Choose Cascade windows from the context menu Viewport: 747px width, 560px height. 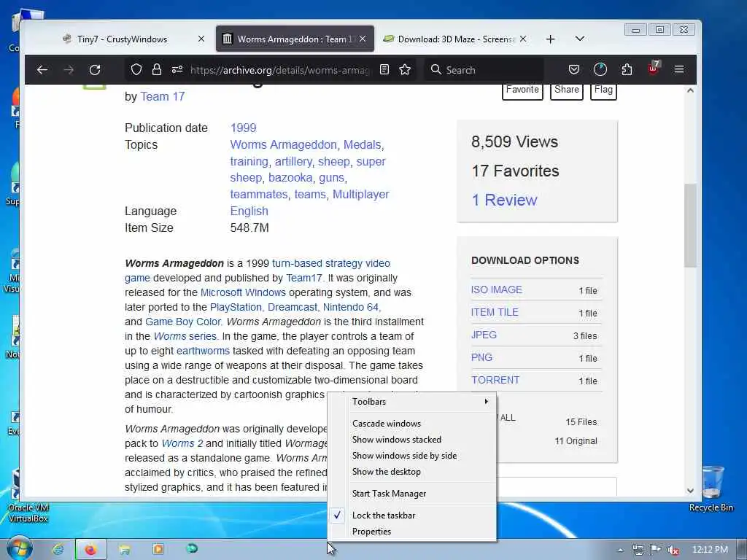pyautogui.click(x=412, y=424)
